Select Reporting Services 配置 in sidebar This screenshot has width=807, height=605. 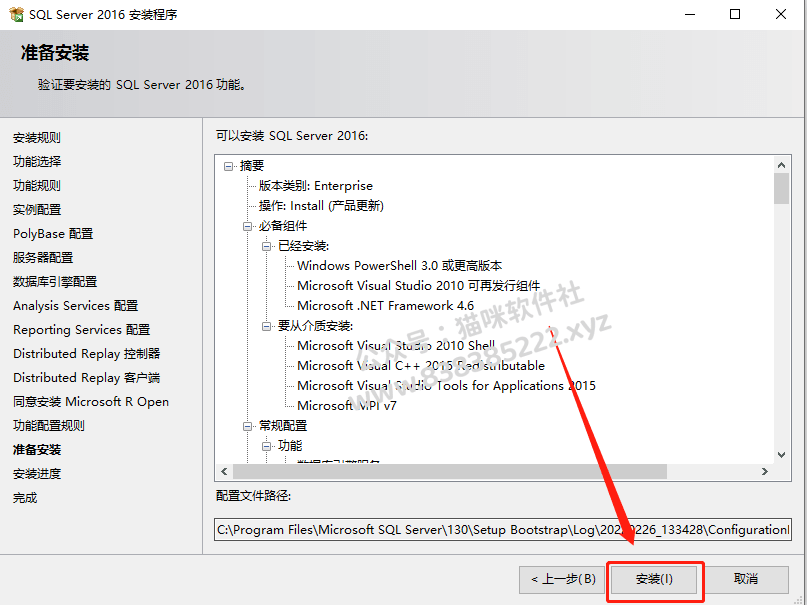(81, 330)
